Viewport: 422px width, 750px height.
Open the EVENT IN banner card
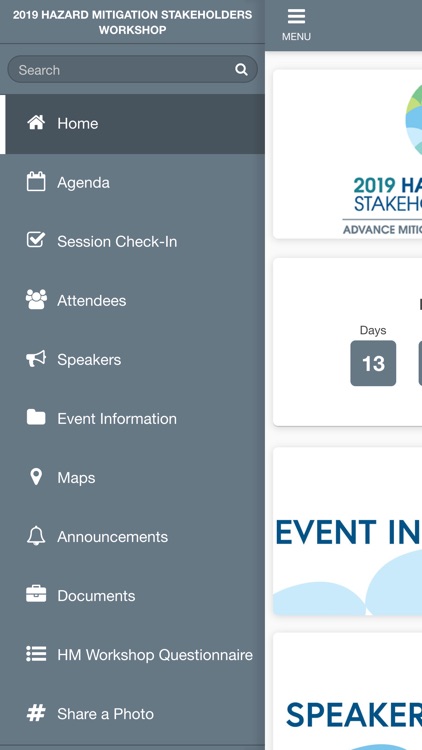coord(347,531)
